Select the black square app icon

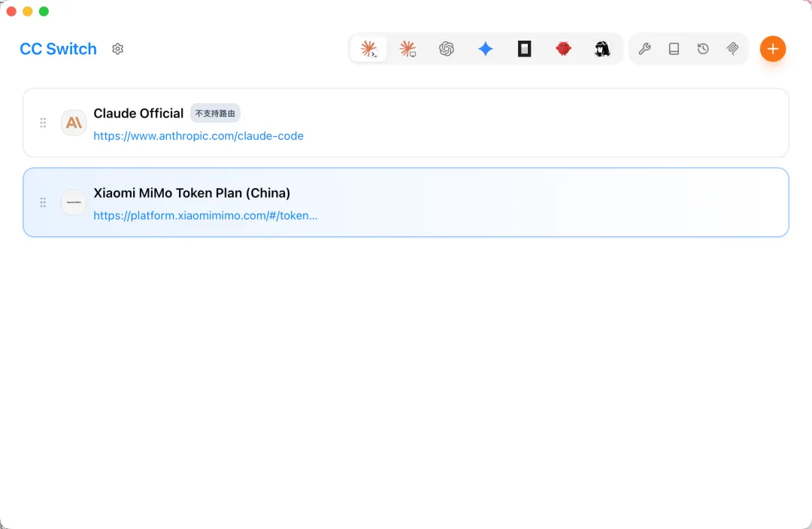[524, 49]
